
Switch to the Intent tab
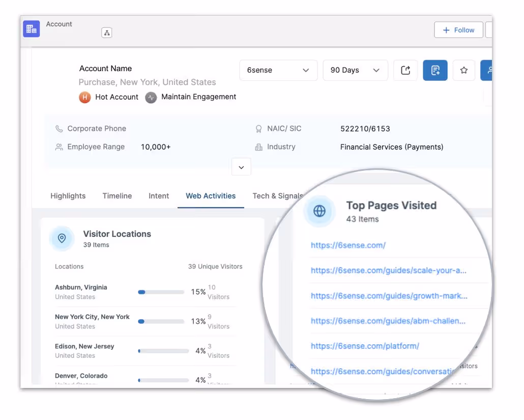pos(159,196)
